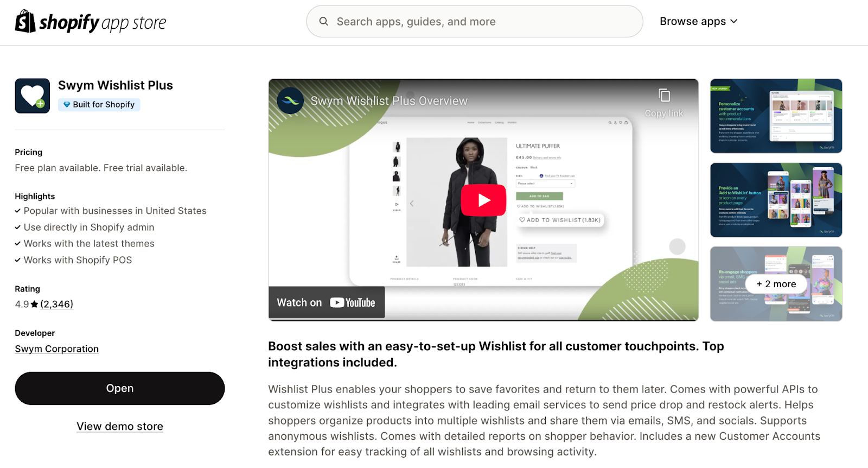Open the Swym Corporation developer link
868x468 pixels.
(x=57, y=349)
